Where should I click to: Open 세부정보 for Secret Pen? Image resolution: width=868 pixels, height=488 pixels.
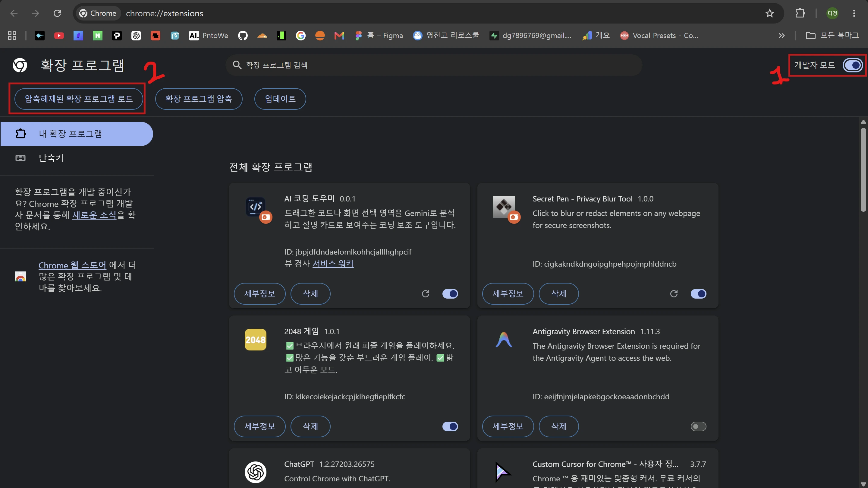[x=508, y=294]
